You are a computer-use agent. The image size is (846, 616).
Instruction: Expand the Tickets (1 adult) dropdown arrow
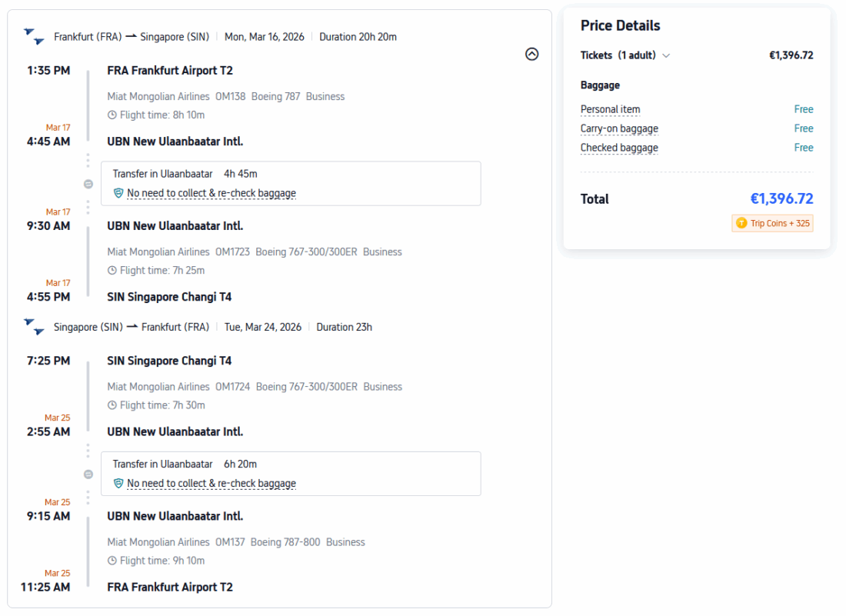(666, 55)
